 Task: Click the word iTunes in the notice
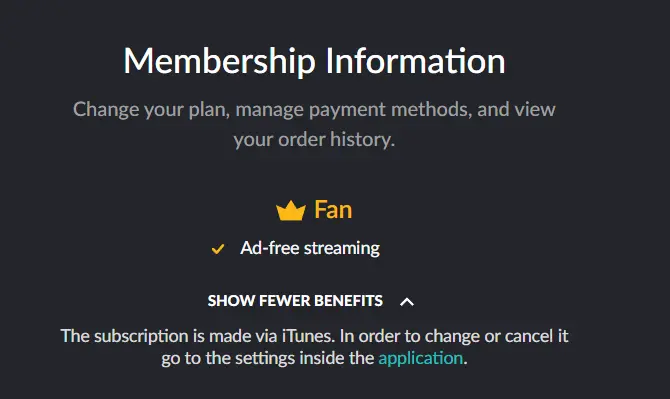(x=308, y=336)
